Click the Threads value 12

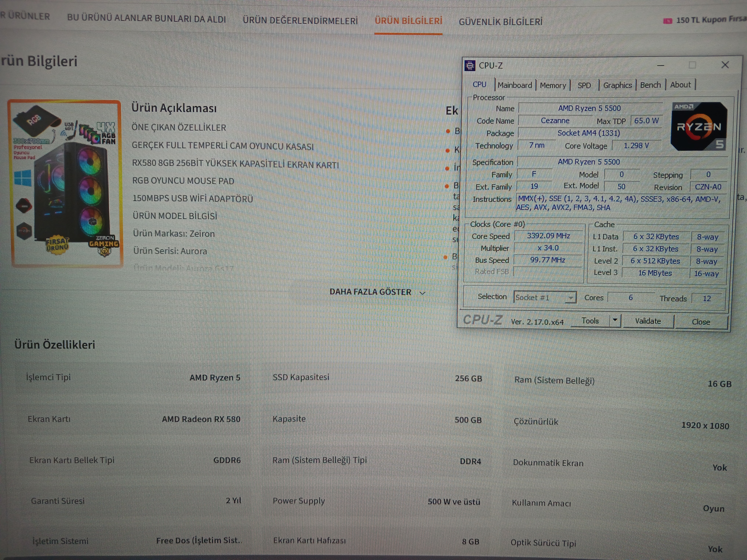click(x=707, y=298)
